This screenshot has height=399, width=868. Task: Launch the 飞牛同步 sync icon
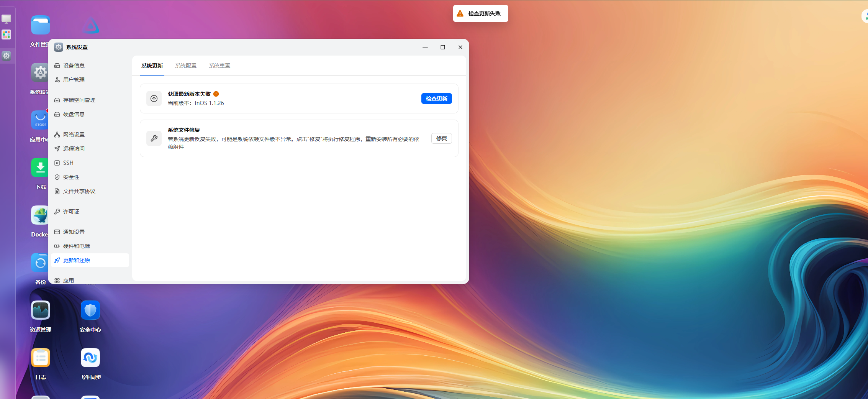tap(90, 358)
